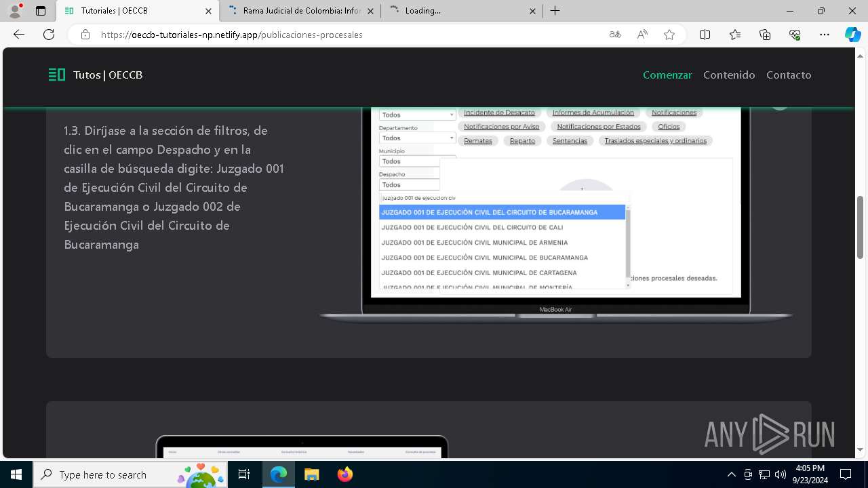Open split screen view icon
868x488 pixels.
705,35
